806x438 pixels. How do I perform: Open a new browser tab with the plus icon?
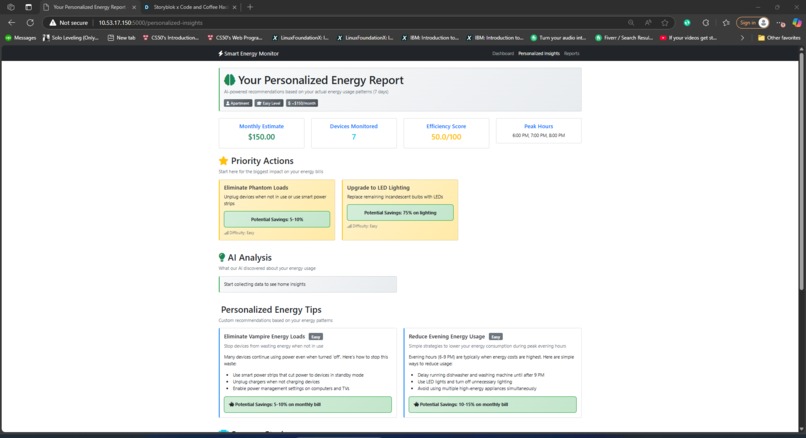click(x=250, y=7)
